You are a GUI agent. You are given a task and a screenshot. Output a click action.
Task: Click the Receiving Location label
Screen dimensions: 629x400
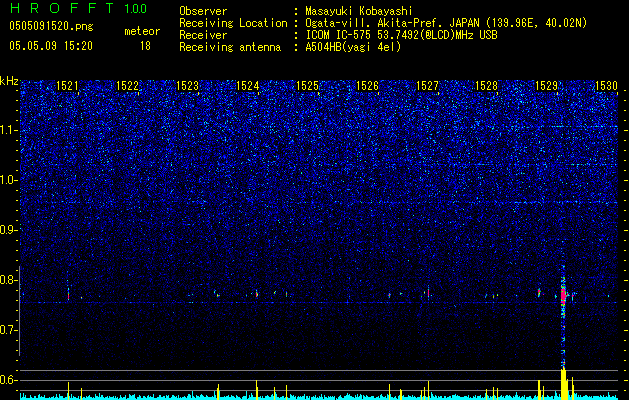pyautogui.click(x=233, y=23)
